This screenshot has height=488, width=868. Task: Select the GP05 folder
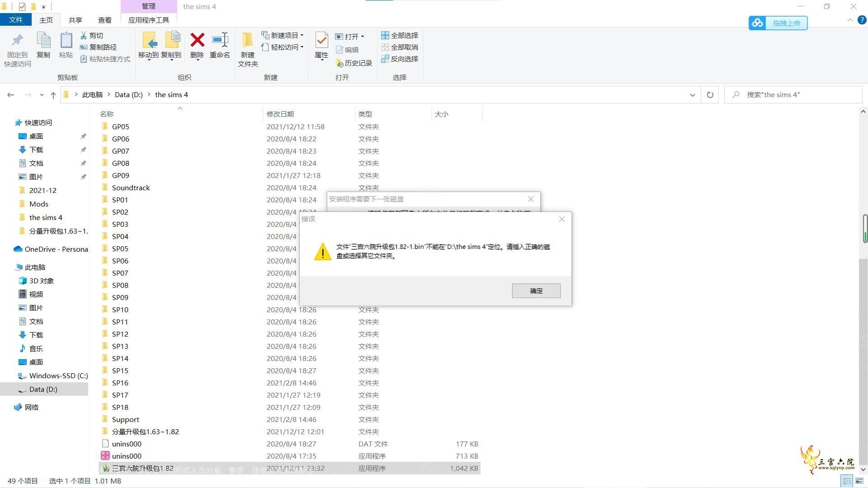[x=120, y=127]
